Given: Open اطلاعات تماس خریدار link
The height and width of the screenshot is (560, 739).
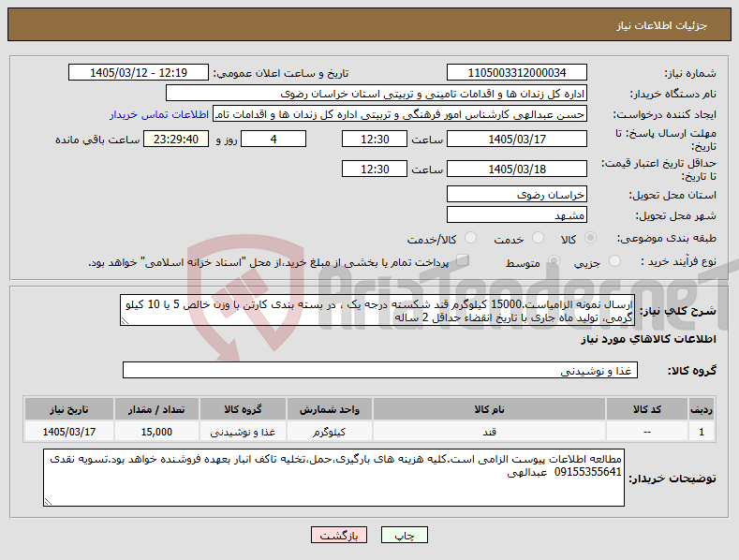Looking at the screenshot, I should click(159, 114).
